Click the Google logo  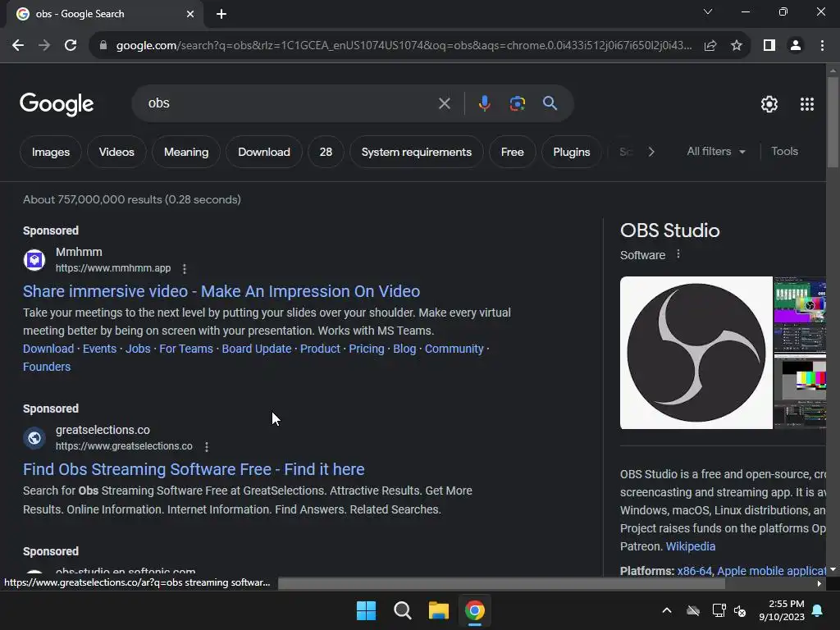pos(57,104)
